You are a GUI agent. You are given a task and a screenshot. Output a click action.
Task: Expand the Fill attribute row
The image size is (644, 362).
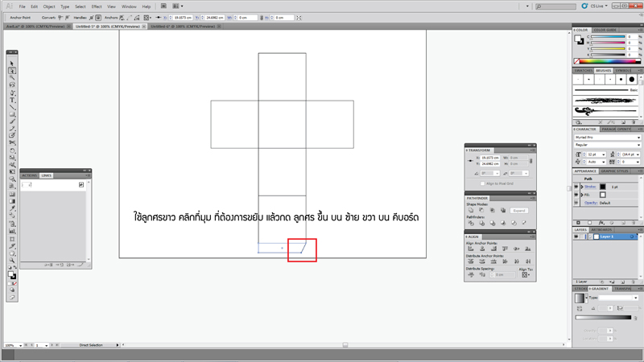(582, 195)
